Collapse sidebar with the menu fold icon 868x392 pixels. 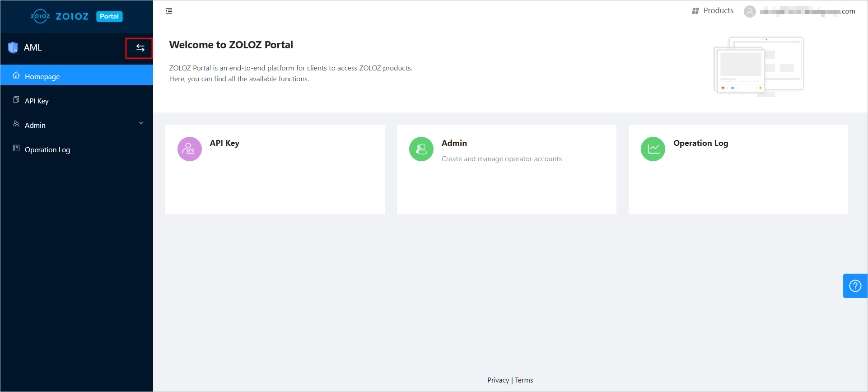point(169,11)
